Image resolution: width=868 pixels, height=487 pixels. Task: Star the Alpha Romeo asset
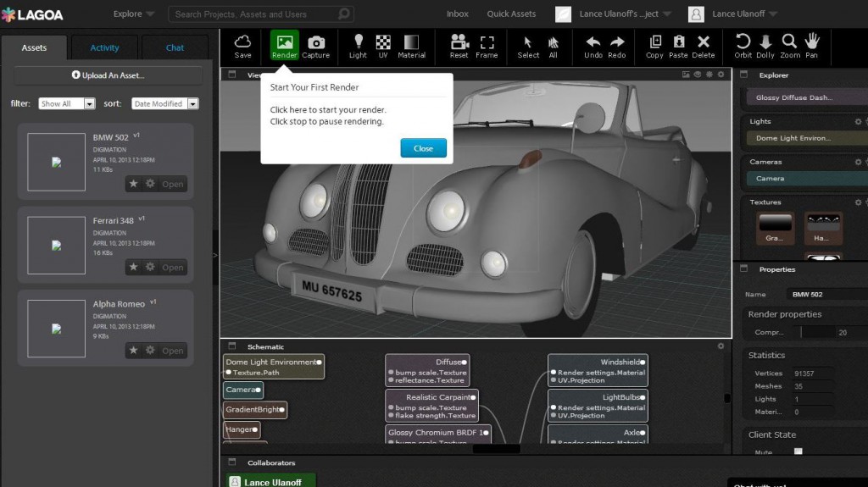tap(133, 351)
